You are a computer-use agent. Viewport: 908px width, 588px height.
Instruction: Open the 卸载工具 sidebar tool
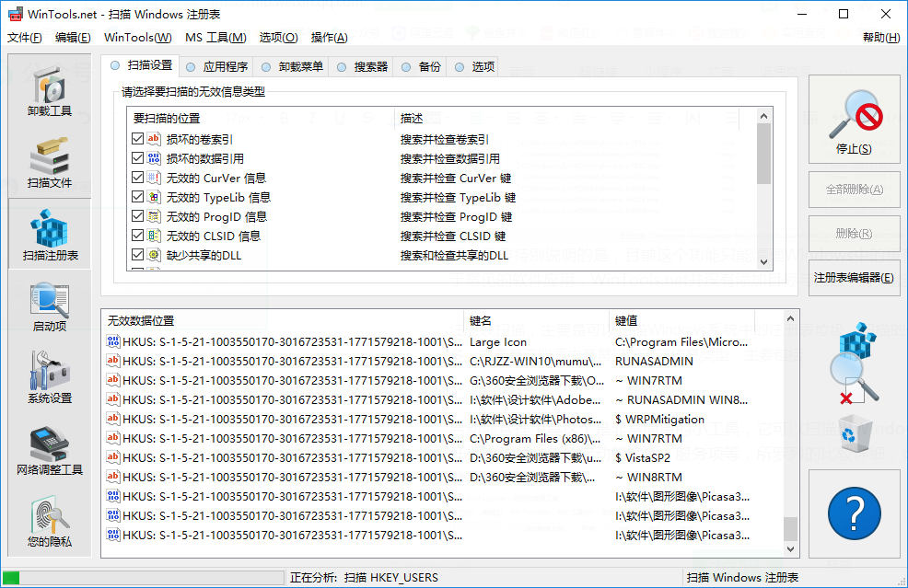[x=50, y=90]
